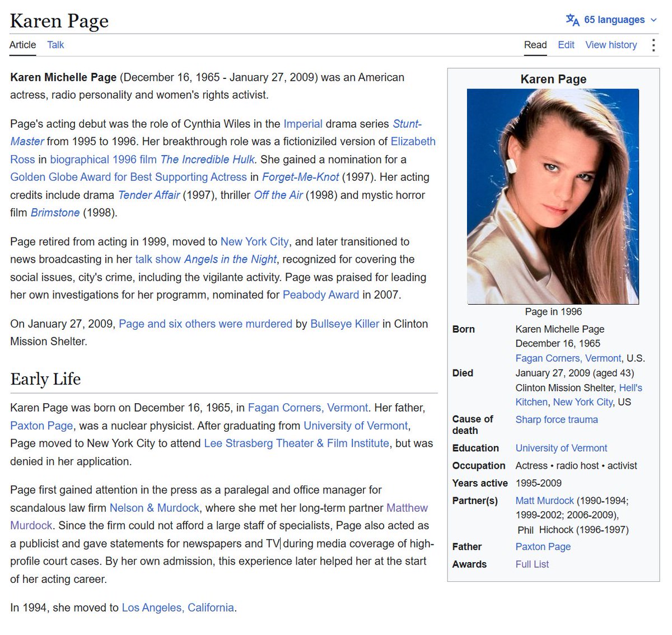Switch to the Talk tab
672x635 pixels.
(x=55, y=45)
